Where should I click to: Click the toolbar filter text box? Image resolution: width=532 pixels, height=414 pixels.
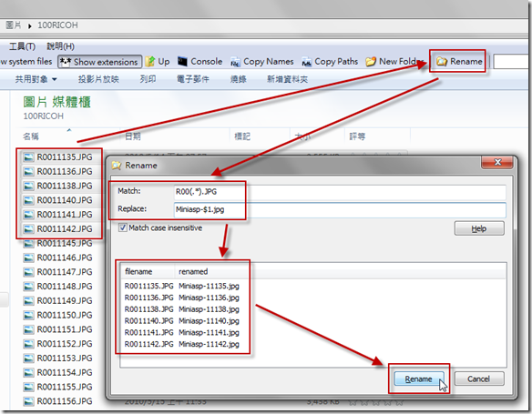point(511,62)
